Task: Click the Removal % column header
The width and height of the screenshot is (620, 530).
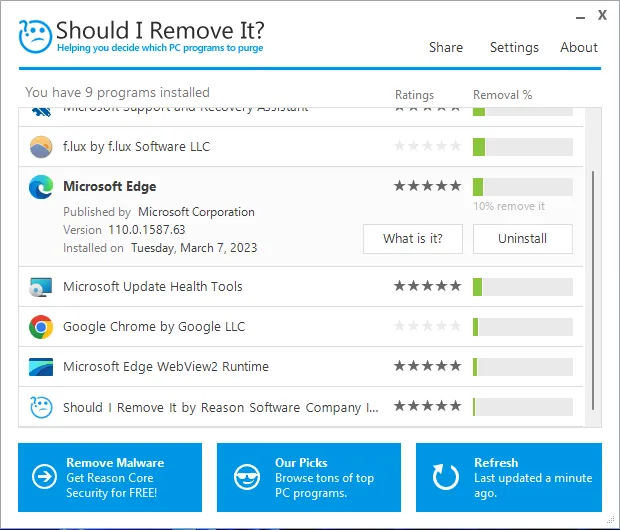Action: [x=502, y=95]
